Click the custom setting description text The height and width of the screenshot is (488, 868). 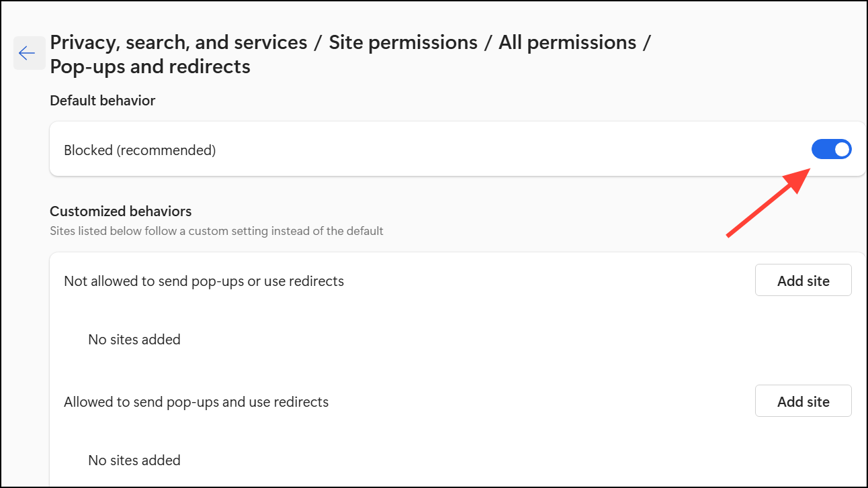[216, 231]
